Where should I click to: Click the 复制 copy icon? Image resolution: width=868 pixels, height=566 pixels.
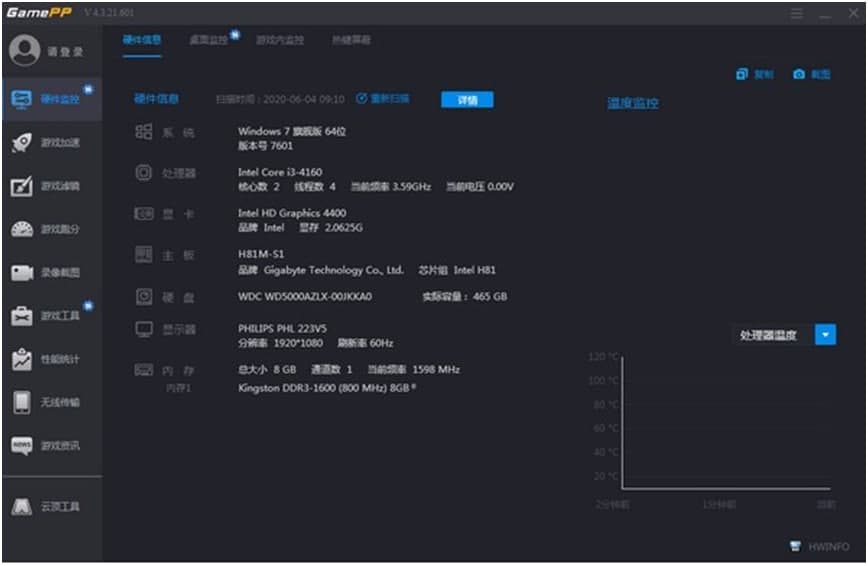(742, 75)
